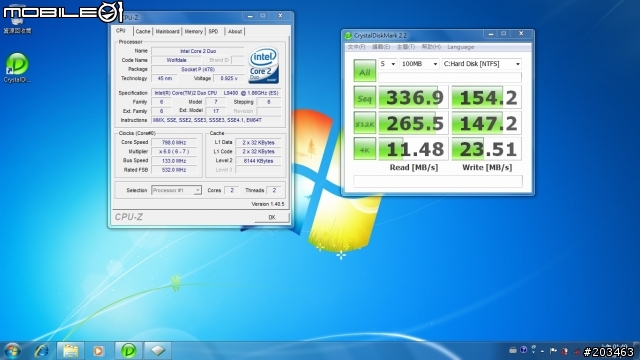
Task: Launch Internet Explorer from the taskbar
Action: click(42, 350)
